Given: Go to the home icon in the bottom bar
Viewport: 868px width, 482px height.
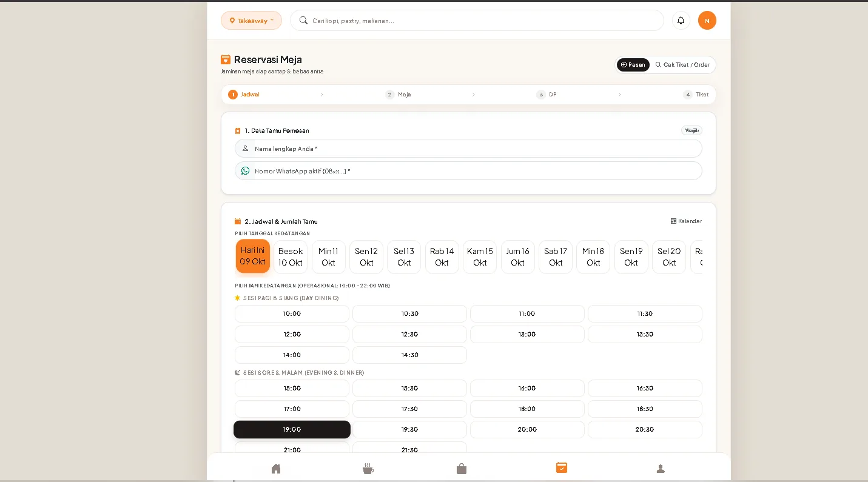Looking at the screenshot, I should click(x=276, y=469).
